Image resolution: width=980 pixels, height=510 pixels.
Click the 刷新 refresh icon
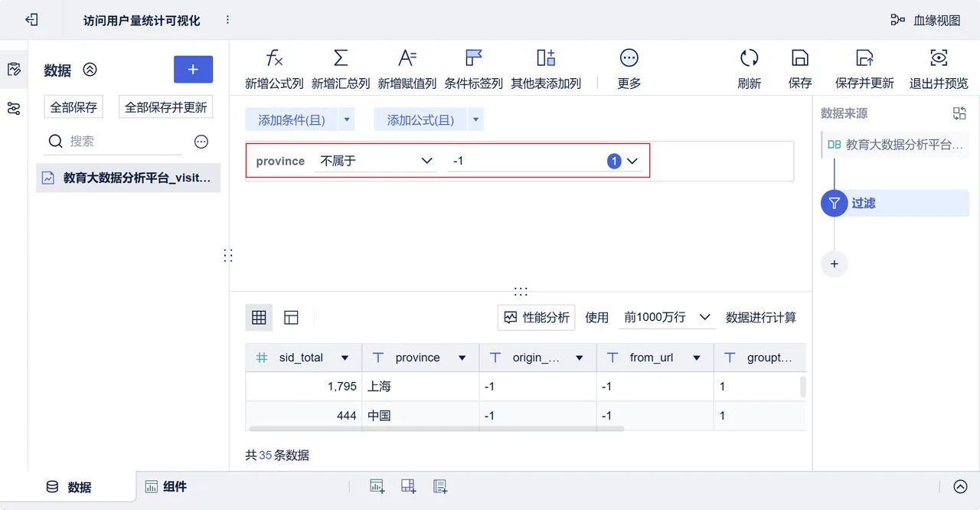[749, 69]
